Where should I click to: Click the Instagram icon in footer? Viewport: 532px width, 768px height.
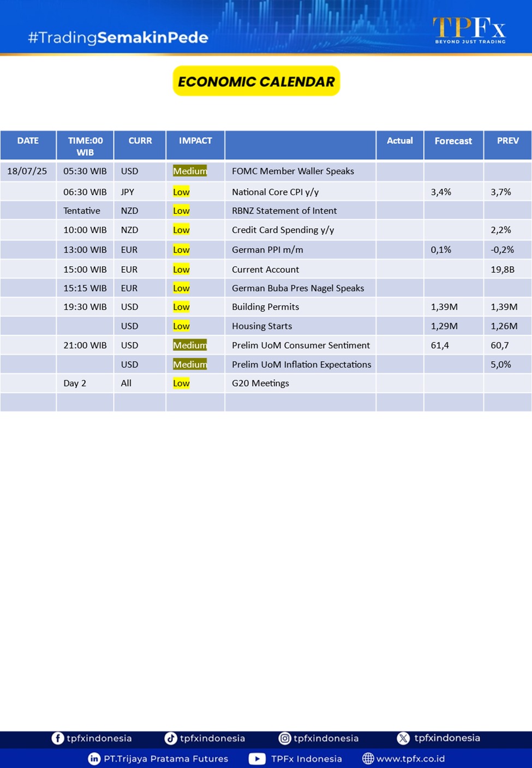[285, 738]
